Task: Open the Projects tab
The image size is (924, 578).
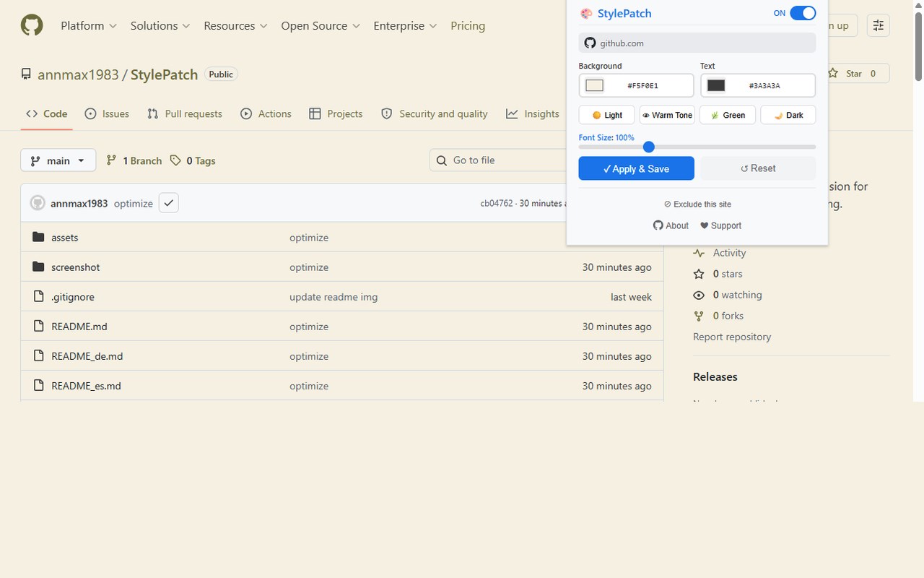Action: [336, 113]
